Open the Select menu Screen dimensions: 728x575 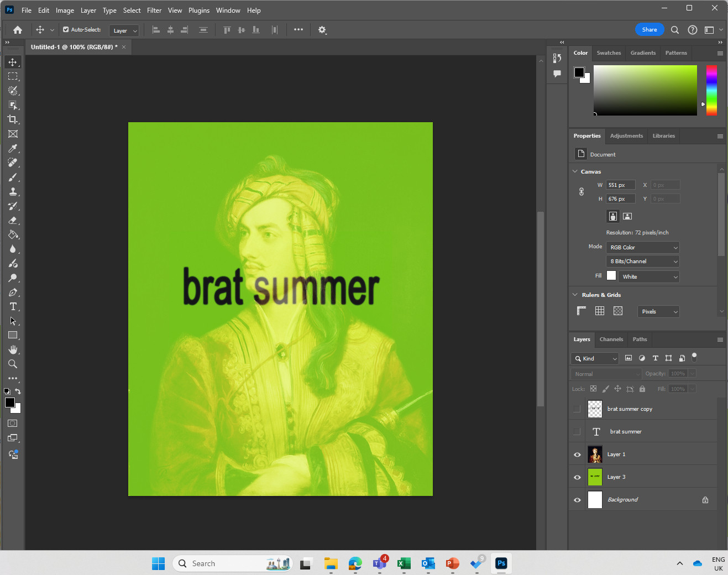pos(132,10)
